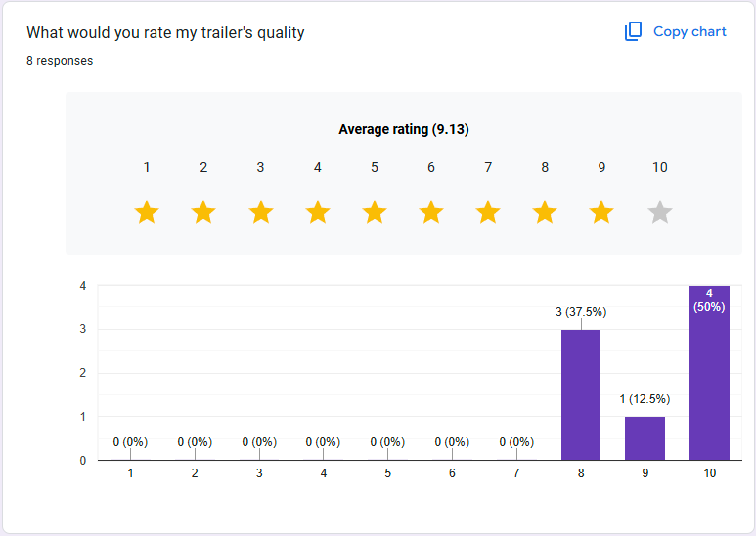Viewport: 756px width, 536px height.
Task: Click the star under rating 2
Action: point(203,212)
